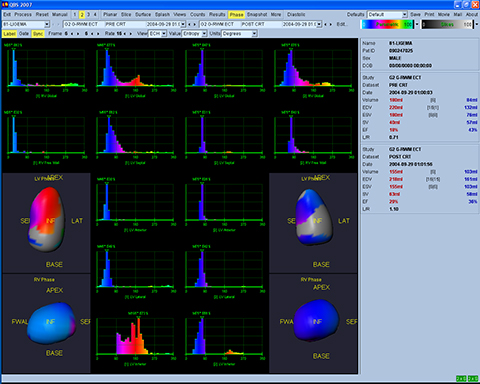This screenshot has height=384, width=480.
Task: Switch to the Surface page
Action: [143, 15]
